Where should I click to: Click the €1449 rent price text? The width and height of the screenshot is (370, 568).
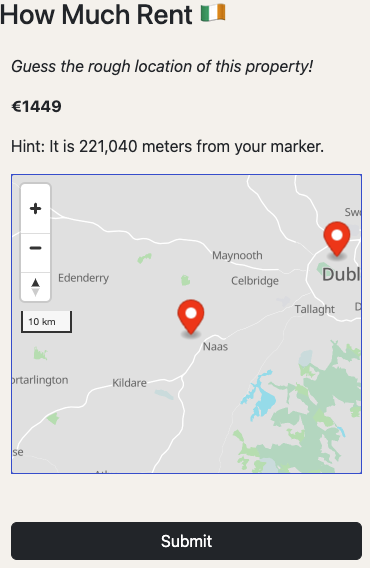click(37, 106)
